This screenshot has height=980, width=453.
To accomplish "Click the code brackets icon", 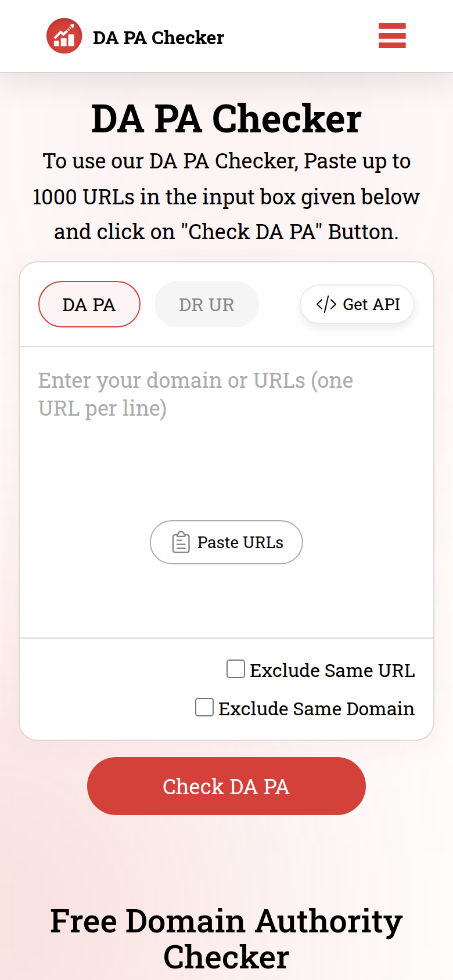I will (326, 304).
